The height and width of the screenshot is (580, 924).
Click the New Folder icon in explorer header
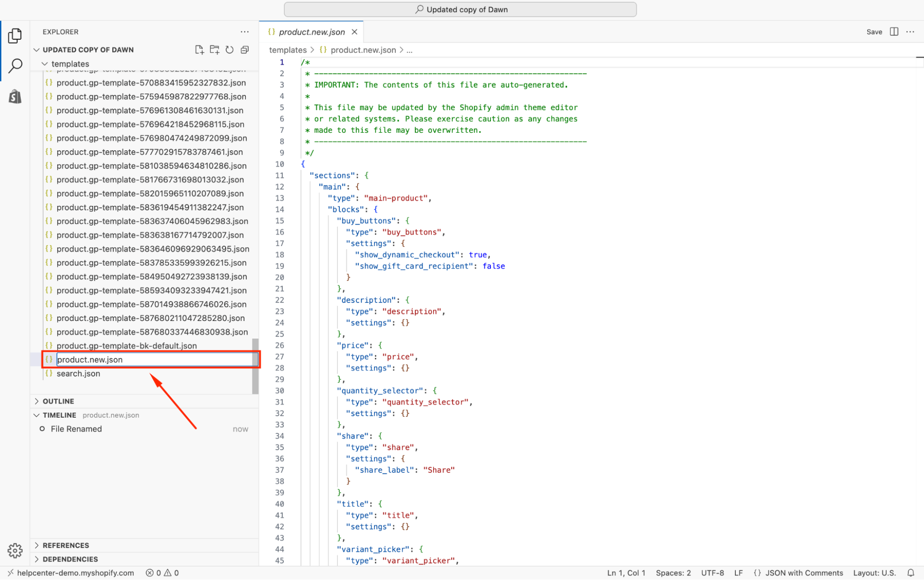tap(214, 49)
